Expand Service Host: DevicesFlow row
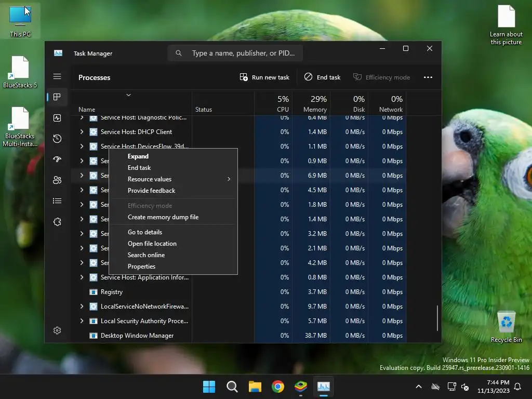 pos(82,146)
